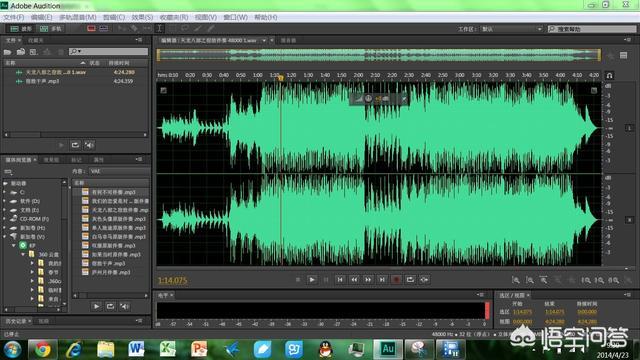Screen dimensions: 640x360
Task: Toggle loop playback in the transport bar
Action: point(410,280)
